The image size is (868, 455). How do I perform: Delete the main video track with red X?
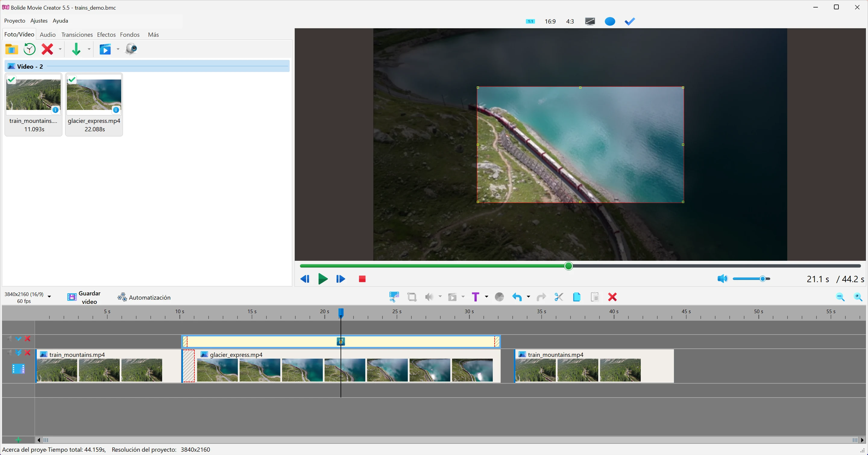click(28, 353)
